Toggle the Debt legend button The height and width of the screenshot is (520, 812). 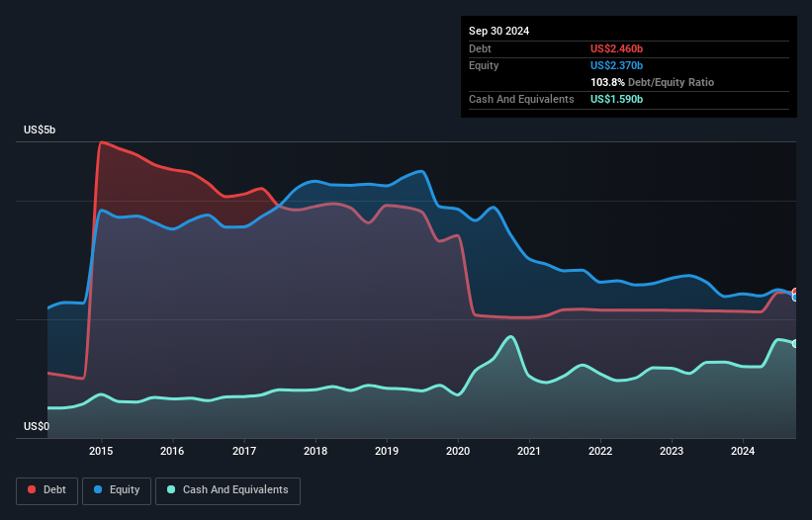(x=46, y=490)
